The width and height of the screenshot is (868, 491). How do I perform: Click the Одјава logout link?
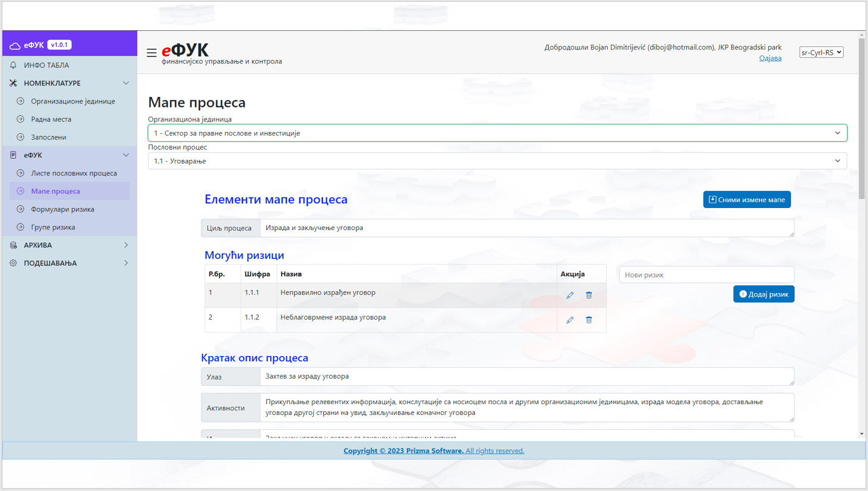770,58
